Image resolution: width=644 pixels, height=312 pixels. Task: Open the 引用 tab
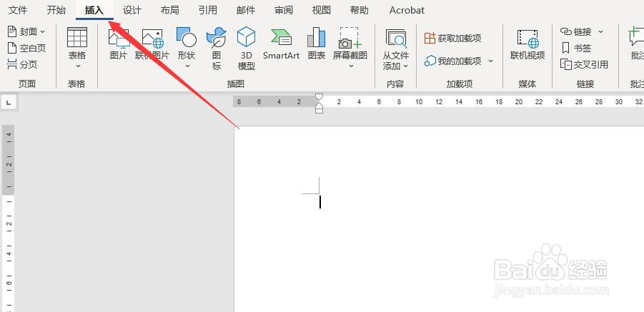tap(208, 10)
